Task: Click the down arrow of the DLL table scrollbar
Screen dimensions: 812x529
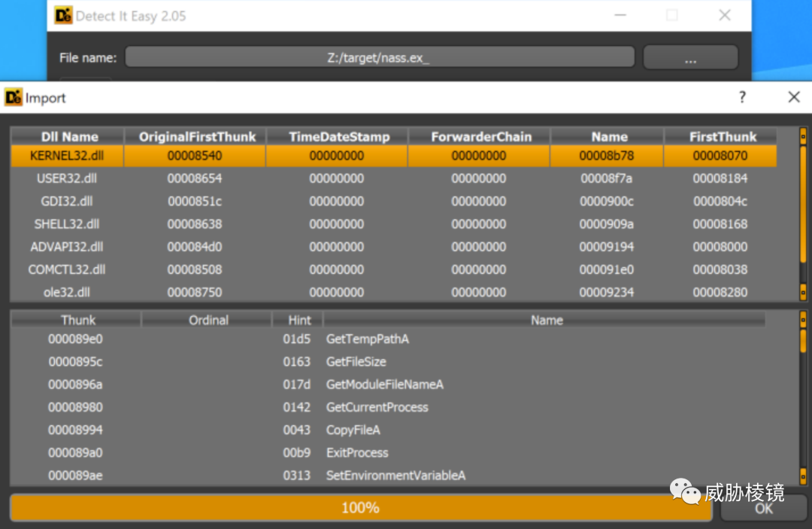Action: pos(803,292)
